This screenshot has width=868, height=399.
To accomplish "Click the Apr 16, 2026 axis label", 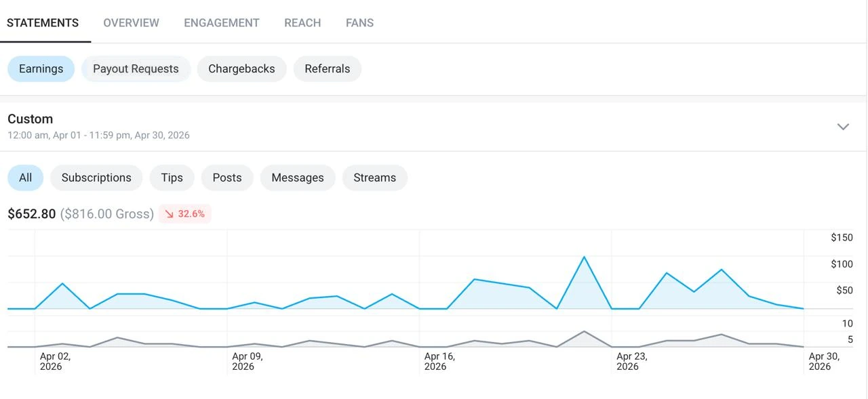I will [x=439, y=361].
